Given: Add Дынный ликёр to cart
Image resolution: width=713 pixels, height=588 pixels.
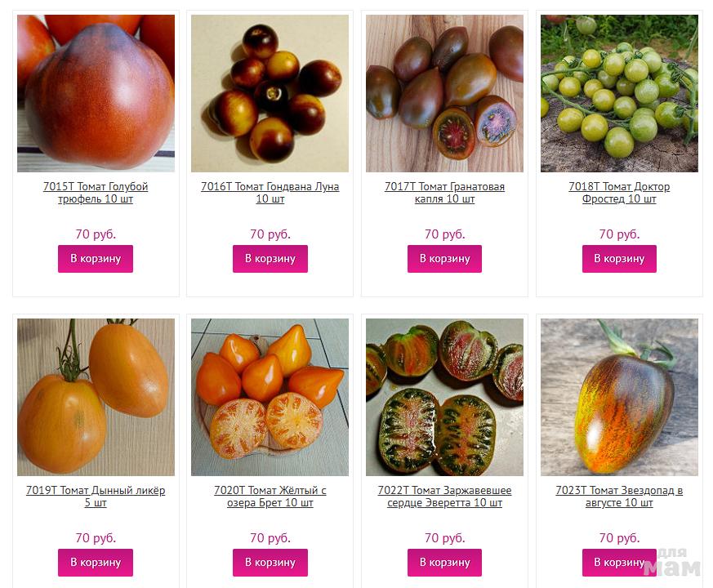Looking at the screenshot, I should click(x=96, y=563).
